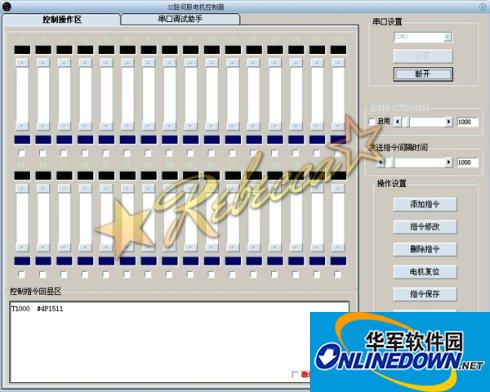This screenshot has width=490, height=392.
Task: Click the 指令保存 button
Action: tap(425, 294)
